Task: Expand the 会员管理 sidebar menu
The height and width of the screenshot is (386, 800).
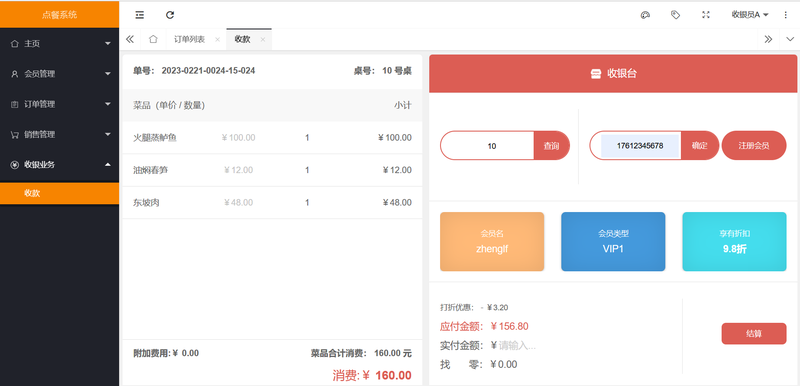Action: tap(60, 74)
